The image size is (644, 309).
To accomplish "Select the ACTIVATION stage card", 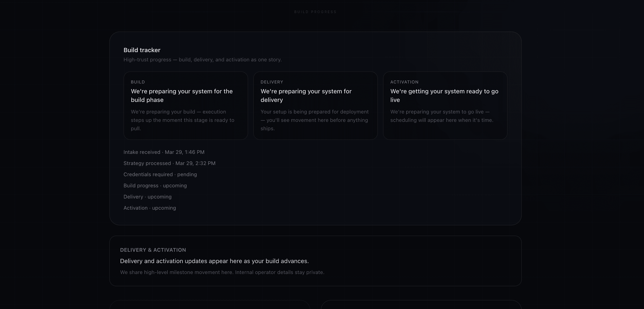I will tap(445, 106).
